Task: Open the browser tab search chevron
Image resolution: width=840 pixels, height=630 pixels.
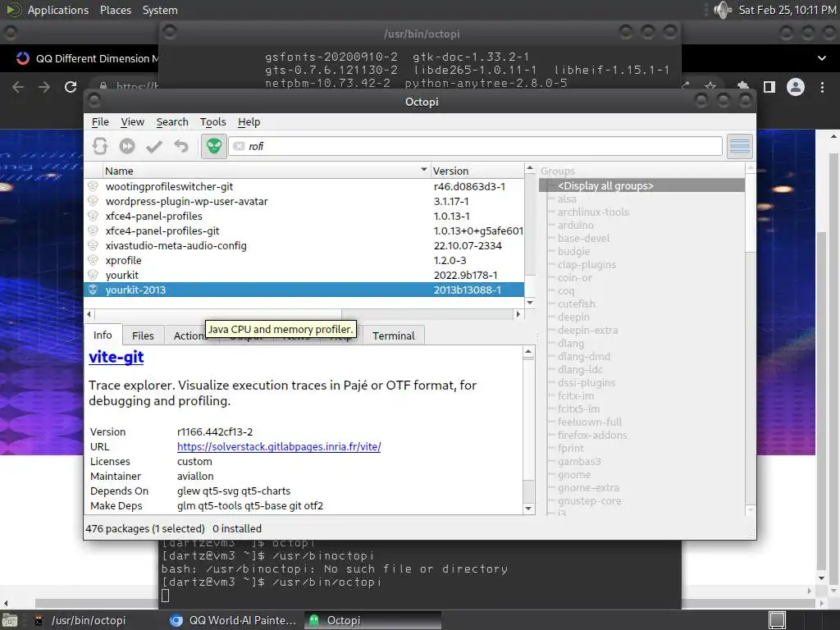Action: pyautogui.click(x=822, y=58)
